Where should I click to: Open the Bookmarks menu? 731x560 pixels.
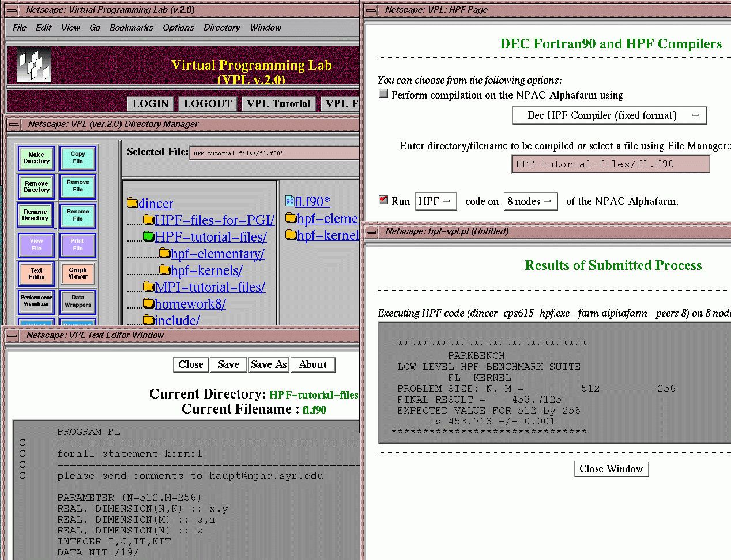point(131,28)
